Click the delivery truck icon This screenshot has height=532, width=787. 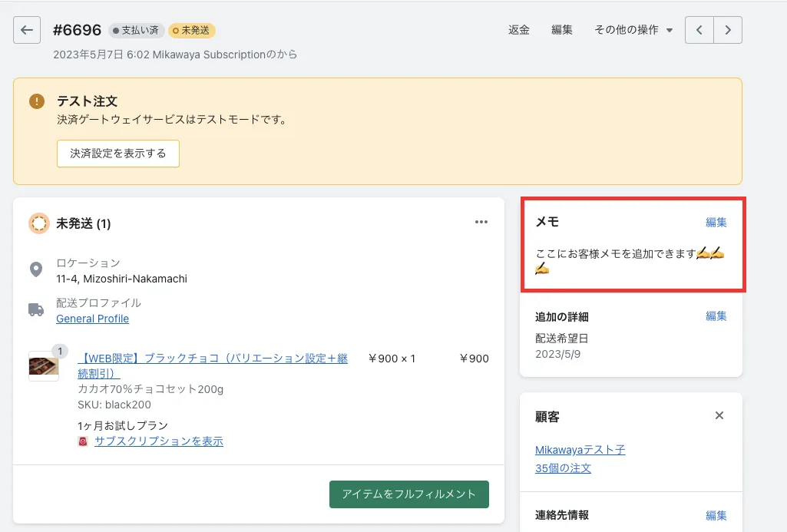coord(36,309)
